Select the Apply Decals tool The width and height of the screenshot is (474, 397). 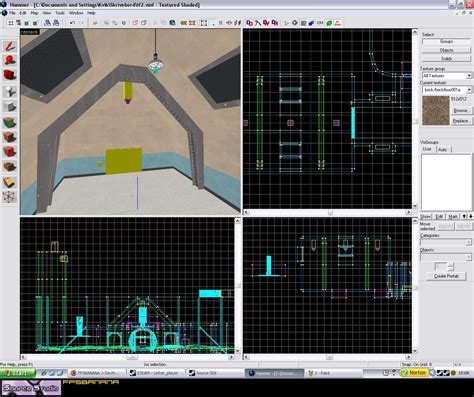pos(10,151)
